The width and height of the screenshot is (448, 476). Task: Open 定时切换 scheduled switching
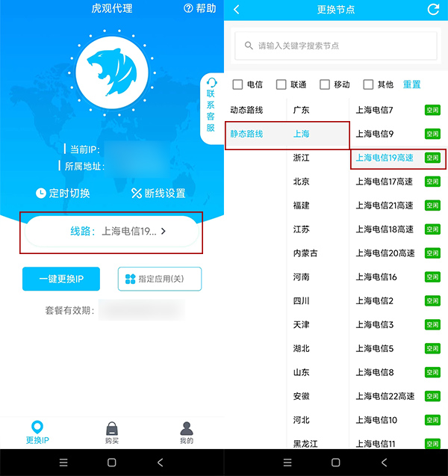click(x=63, y=193)
